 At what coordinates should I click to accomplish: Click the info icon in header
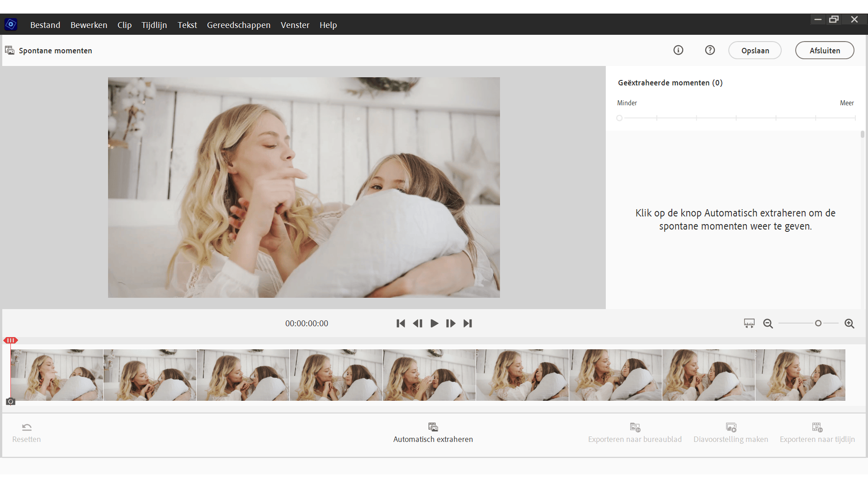678,50
